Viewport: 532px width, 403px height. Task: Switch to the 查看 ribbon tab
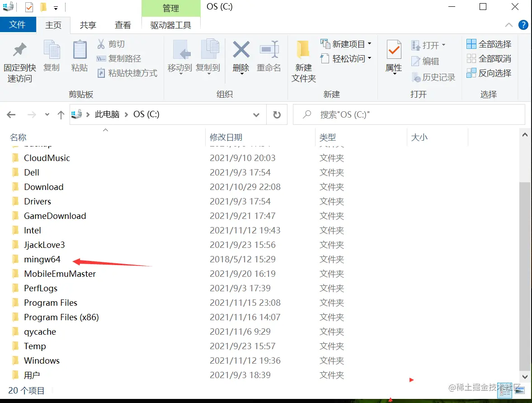[x=122, y=25]
